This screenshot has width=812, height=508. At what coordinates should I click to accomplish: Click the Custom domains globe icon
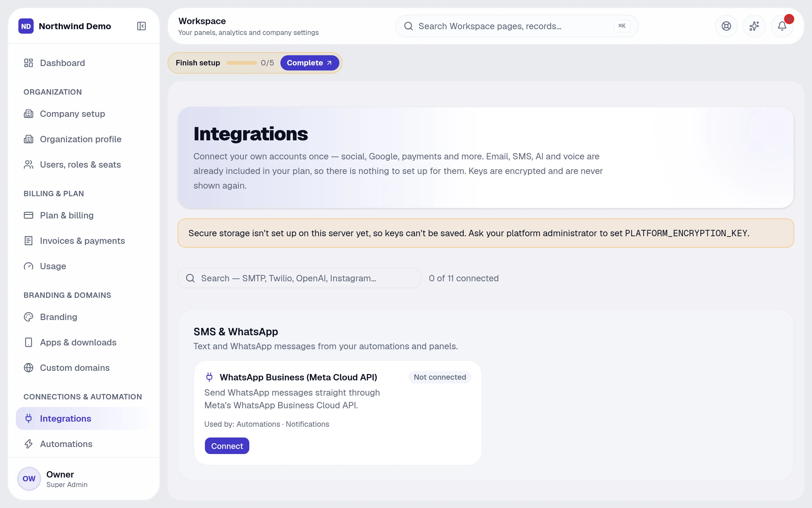tap(29, 368)
